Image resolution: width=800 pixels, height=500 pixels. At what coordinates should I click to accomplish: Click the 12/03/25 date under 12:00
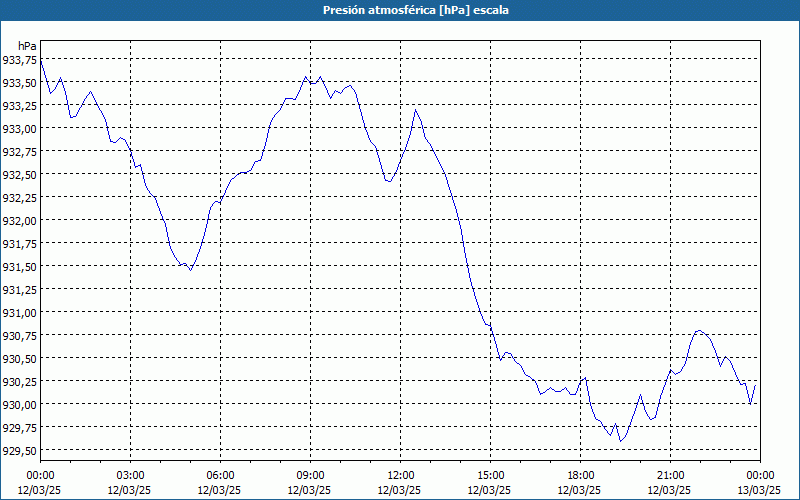[x=401, y=490]
